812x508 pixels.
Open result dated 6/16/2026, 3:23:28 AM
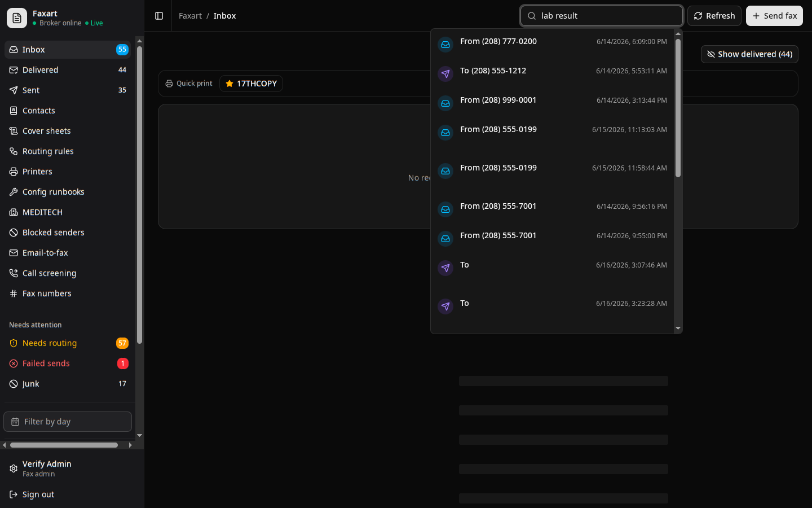(552, 311)
